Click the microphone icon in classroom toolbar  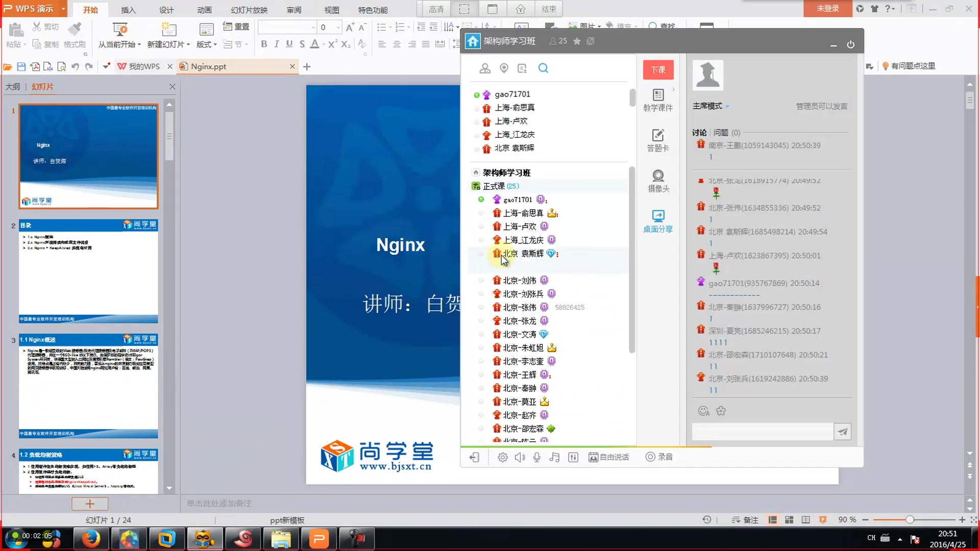(x=537, y=457)
